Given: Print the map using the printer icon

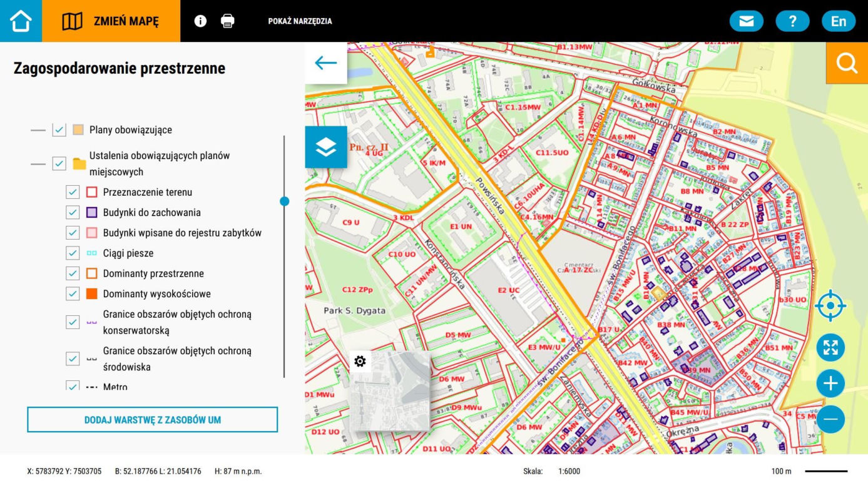Looking at the screenshot, I should [228, 21].
